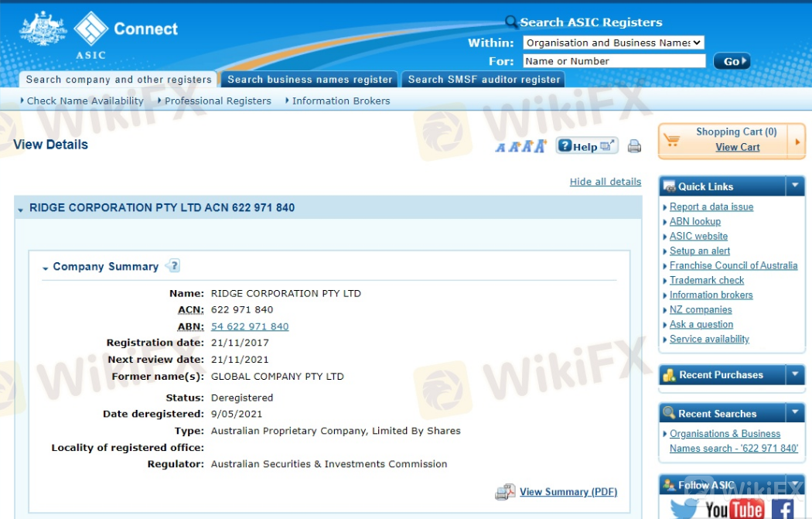Click the PDF icon beside View Summary
812x519 pixels.
click(x=505, y=492)
